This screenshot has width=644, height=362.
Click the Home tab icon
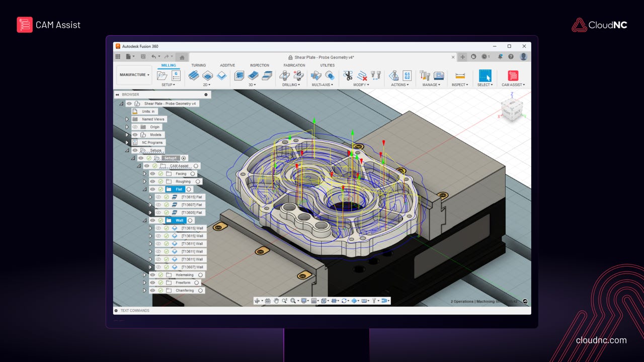point(182,57)
